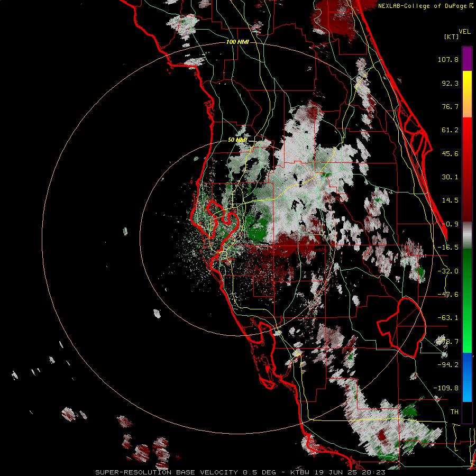Click the [KT] units label

452,36
